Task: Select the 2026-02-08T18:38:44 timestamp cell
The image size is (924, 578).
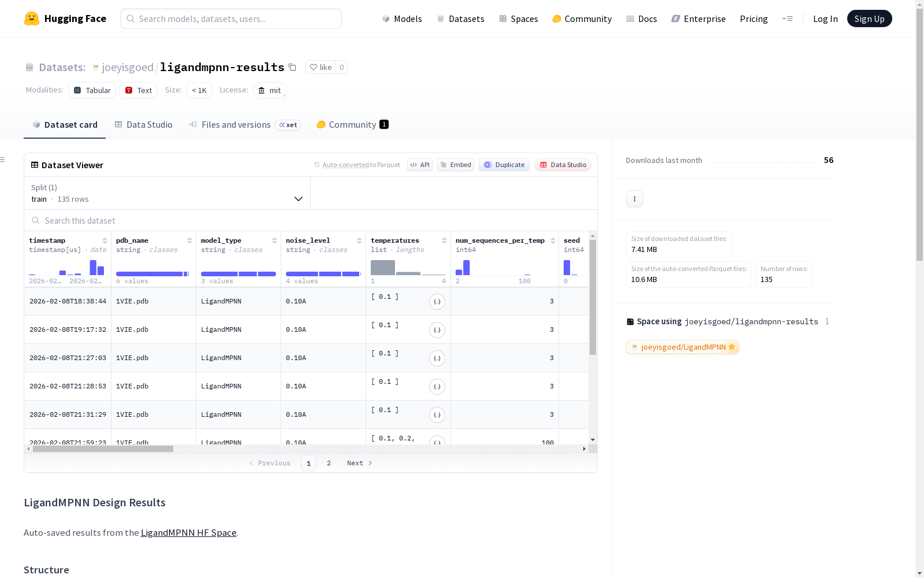Action: [68, 302]
